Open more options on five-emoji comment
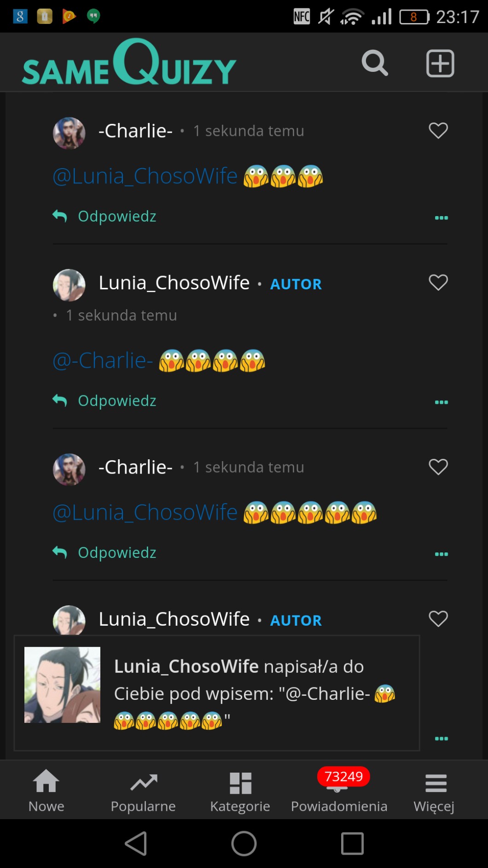488x868 pixels. click(441, 554)
